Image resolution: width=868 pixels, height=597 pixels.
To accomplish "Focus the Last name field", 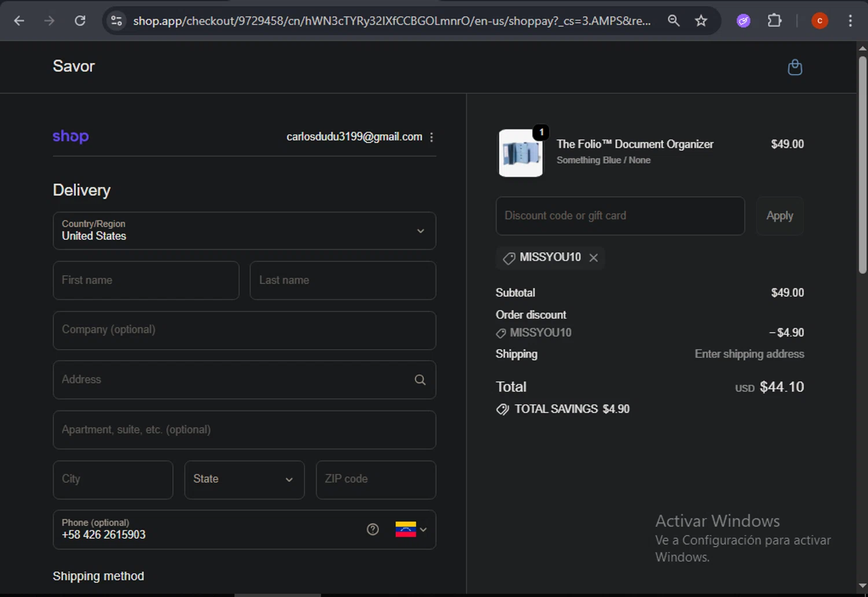I will pos(343,280).
